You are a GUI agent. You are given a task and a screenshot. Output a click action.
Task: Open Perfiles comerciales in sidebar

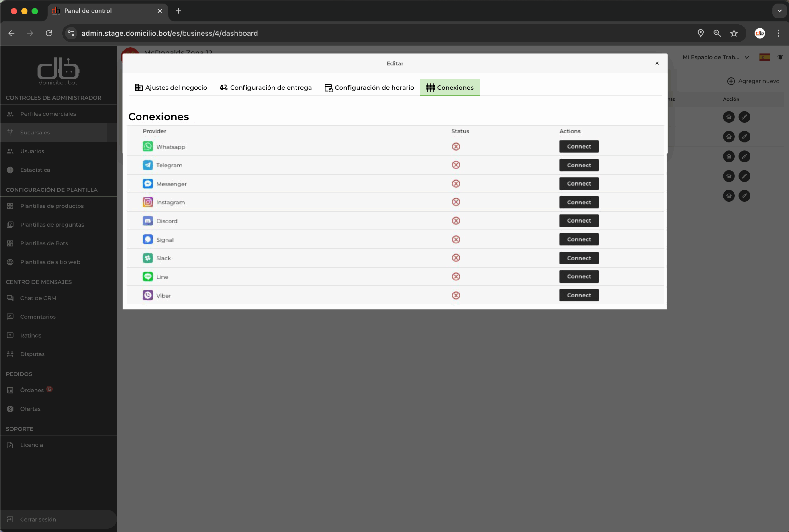58,114
